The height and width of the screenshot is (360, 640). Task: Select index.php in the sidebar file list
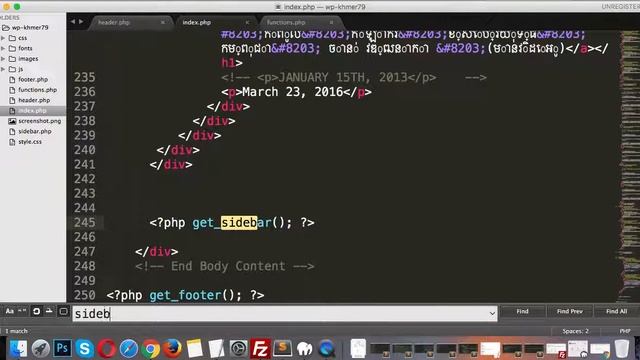pyautogui.click(x=32, y=111)
